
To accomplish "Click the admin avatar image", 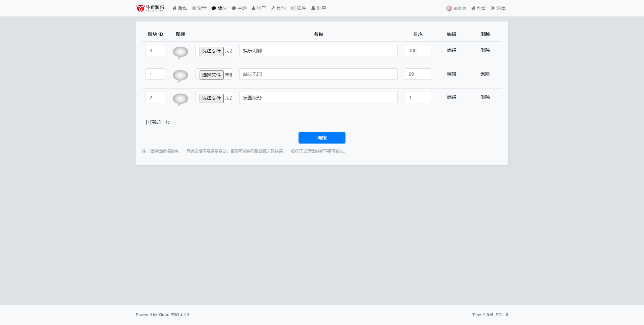I will tap(448, 8).
